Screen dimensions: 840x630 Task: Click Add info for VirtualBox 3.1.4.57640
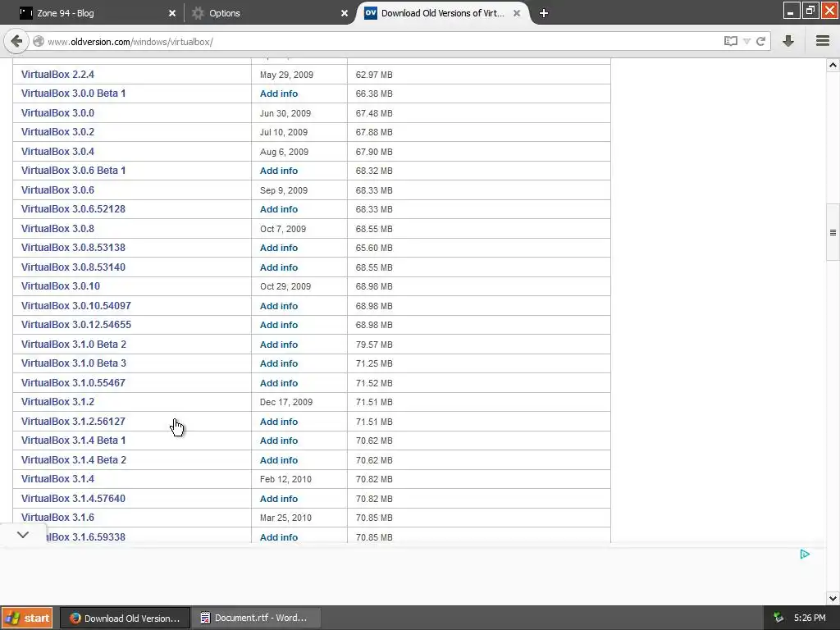(x=279, y=499)
